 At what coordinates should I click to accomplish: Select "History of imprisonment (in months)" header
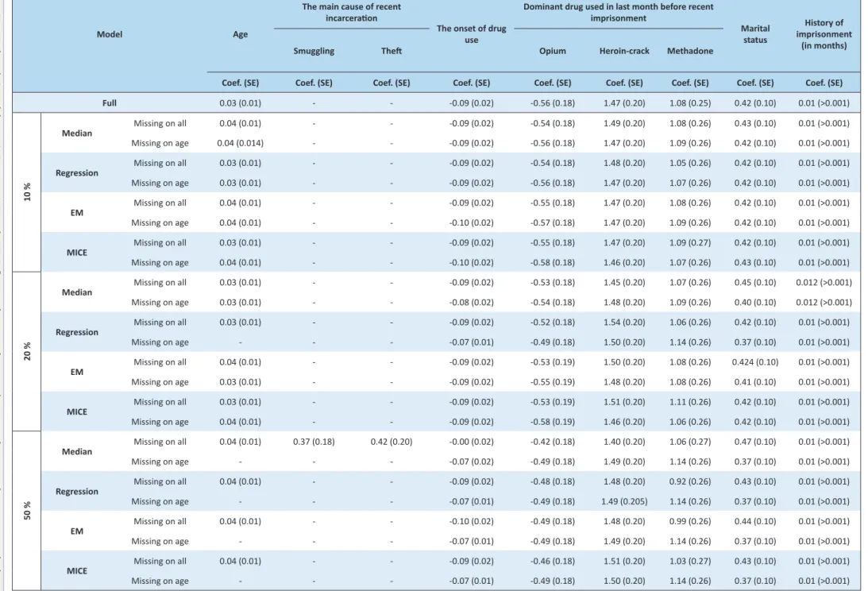[x=824, y=34]
